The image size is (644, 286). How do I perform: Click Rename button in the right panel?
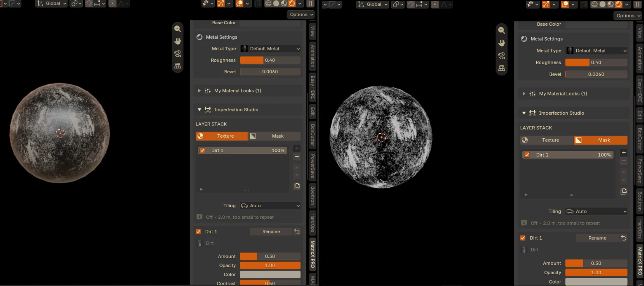click(x=597, y=238)
